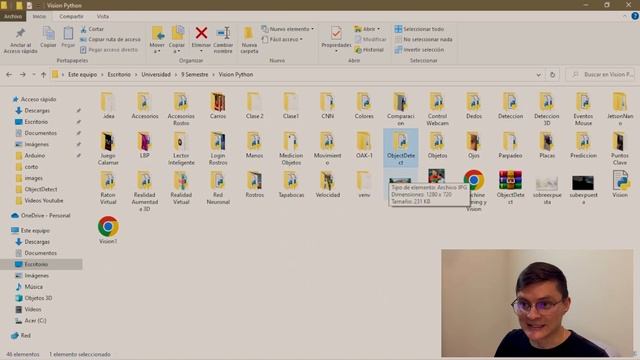Viewport: 640px width, 360px height.
Task: Click the Buscar en Vision search box
Action: tap(600, 75)
